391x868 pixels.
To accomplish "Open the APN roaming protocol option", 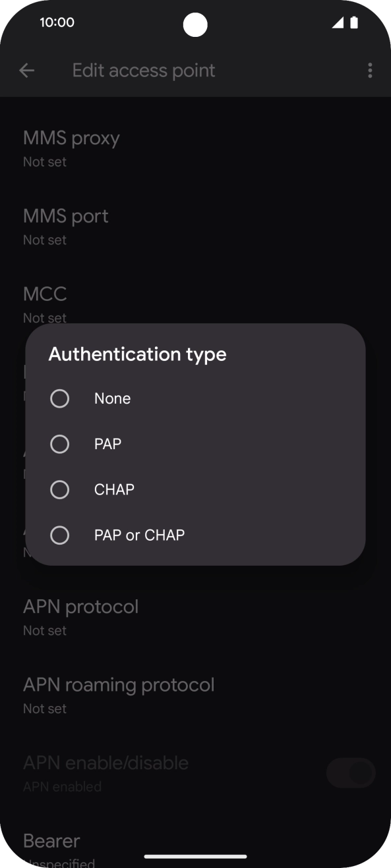I will tap(195, 695).
